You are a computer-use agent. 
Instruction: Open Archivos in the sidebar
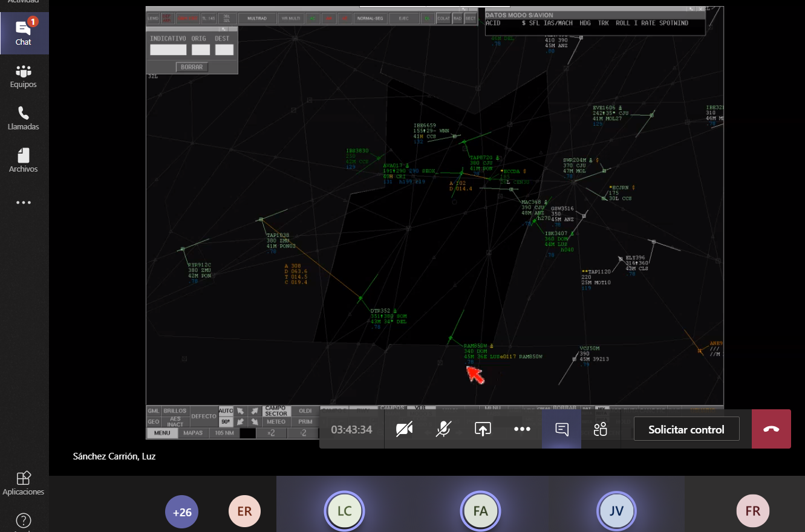point(24,160)
